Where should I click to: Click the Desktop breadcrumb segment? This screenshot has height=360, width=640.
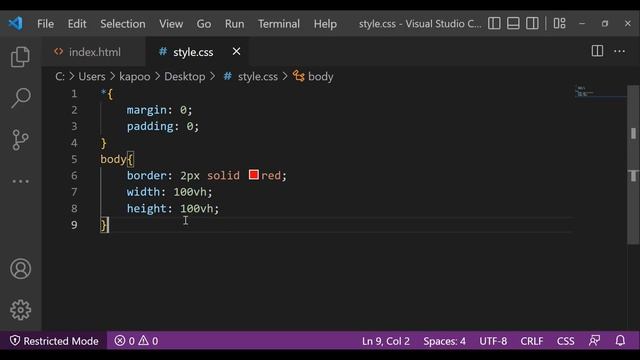pyautogui.click(x=184, y=76)
